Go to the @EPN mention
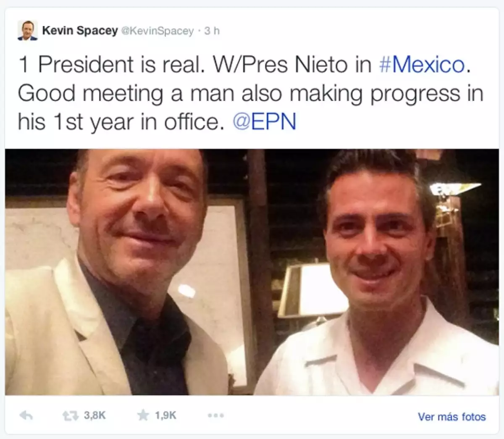The image size is (504, 439). click(x=264, y=122)
